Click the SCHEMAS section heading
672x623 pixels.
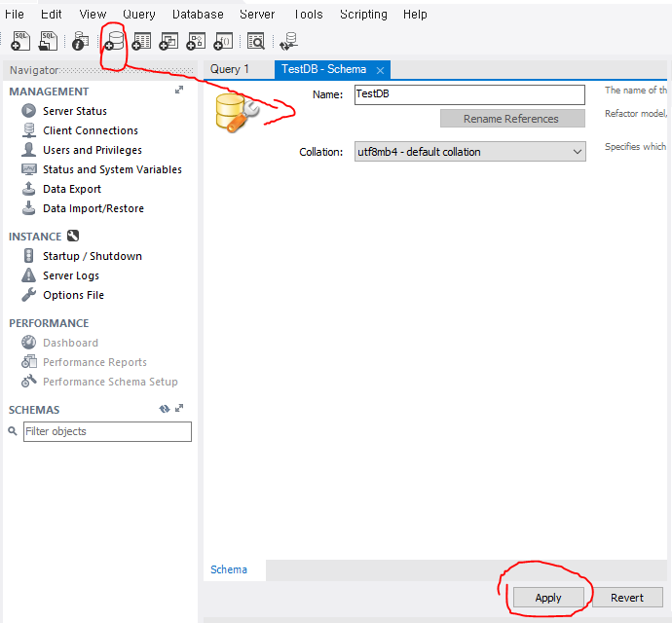click(x=34, y=410)
